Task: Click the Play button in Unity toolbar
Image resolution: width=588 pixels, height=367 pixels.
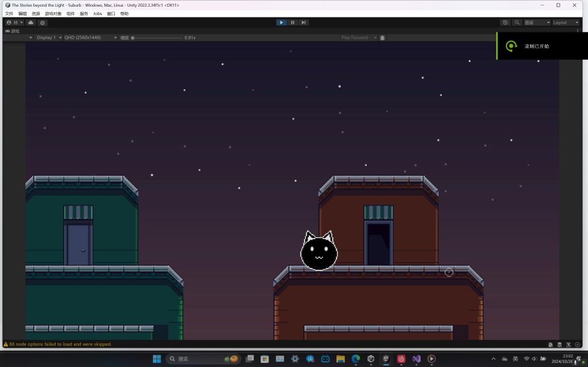Action: point(282,22)
